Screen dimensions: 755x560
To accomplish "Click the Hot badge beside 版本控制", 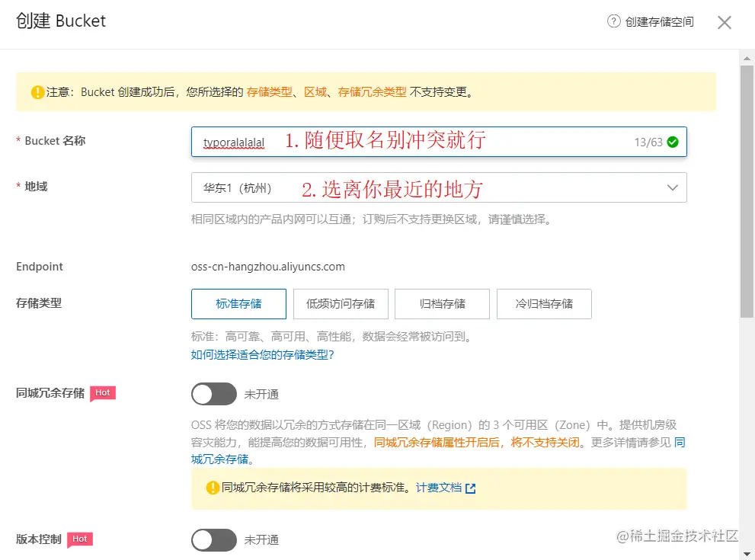I will (x=80, y=539).
